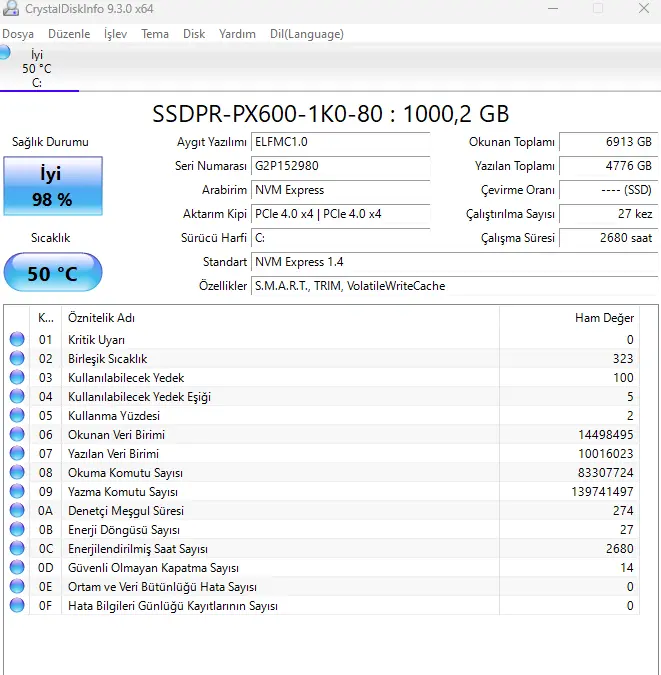Screen dimensions: 661x675
Task: Click the raw value 83307724
Action: pos(605,473)
